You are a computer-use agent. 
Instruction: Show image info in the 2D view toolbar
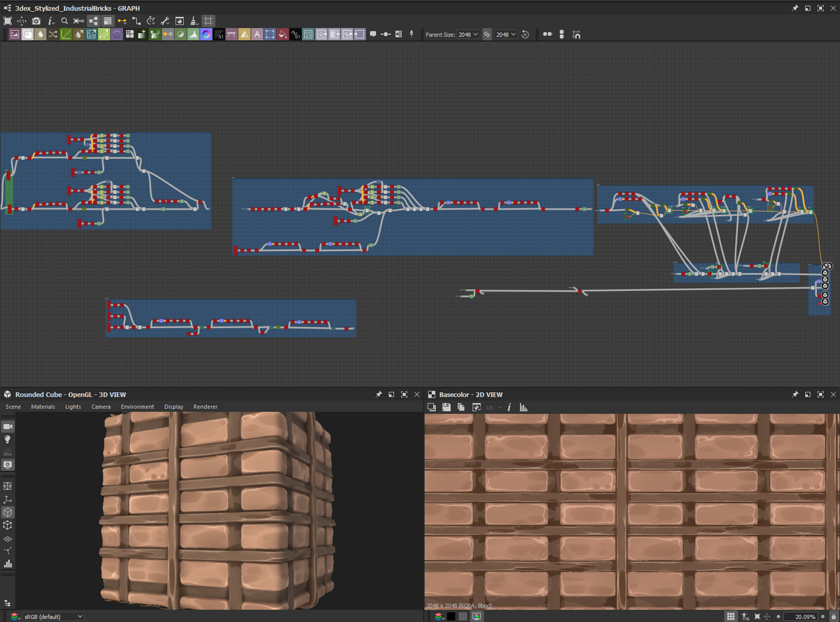[x=509, y=407]
